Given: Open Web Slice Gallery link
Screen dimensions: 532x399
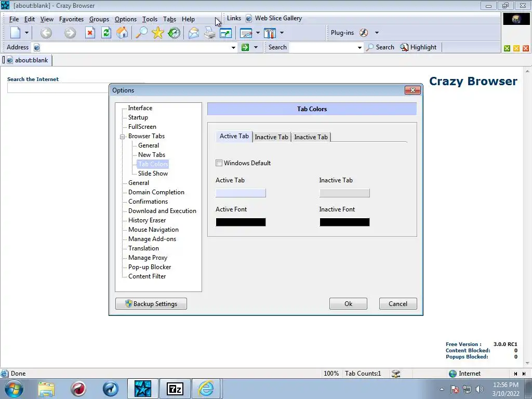Looking at the screenshot, I should tap(274, 18).
